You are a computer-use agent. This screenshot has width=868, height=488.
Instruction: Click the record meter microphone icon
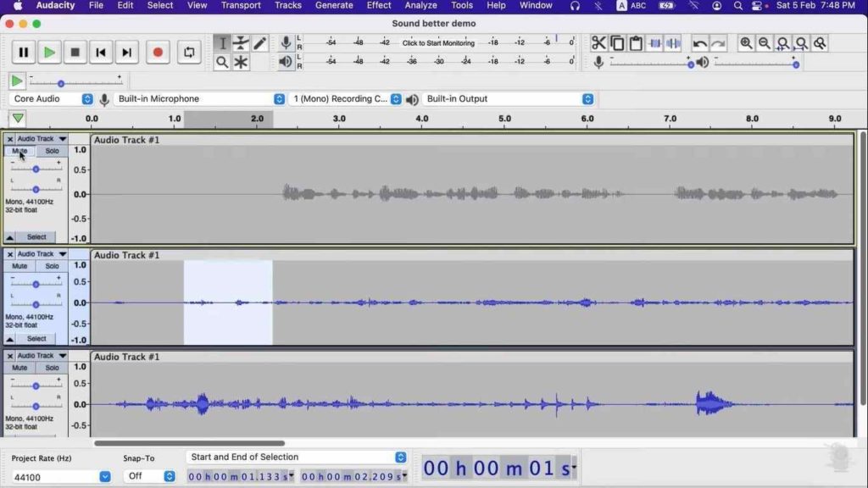pyautogui.click(x=286, y=42)
